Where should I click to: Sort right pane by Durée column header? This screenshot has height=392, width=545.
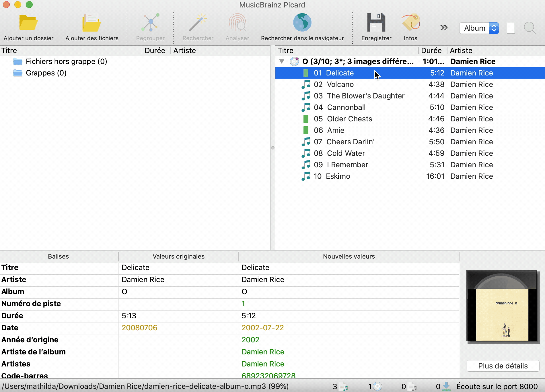click(x=433, y=51)
